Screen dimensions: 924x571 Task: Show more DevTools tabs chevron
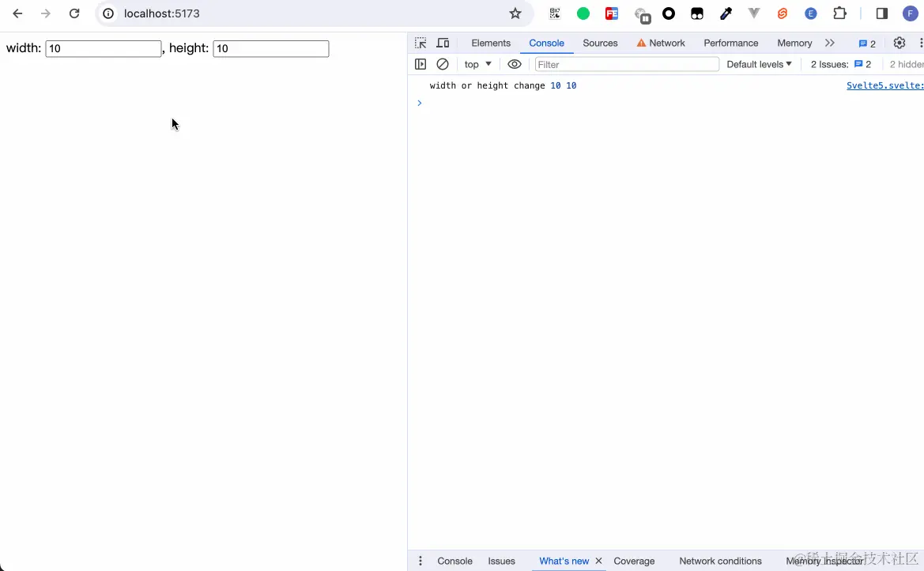tap(830, 43)
